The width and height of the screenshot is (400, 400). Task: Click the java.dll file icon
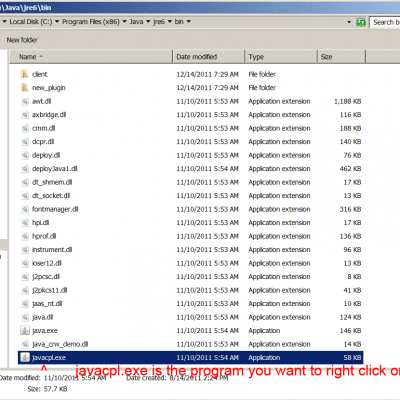coord(25,317)
